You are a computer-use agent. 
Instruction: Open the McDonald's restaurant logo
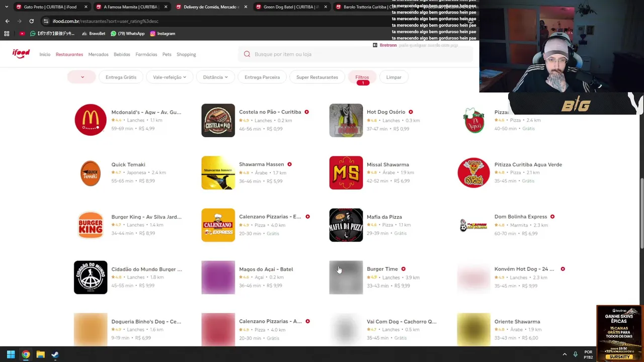(91, 120)
